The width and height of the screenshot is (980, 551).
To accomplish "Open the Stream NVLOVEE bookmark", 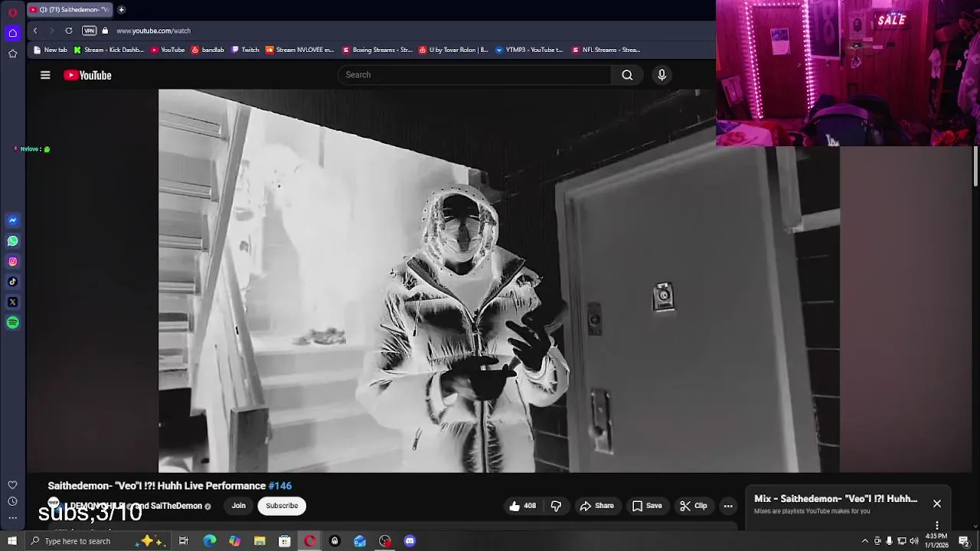I will pyautogui.click(x=300, y=50).
